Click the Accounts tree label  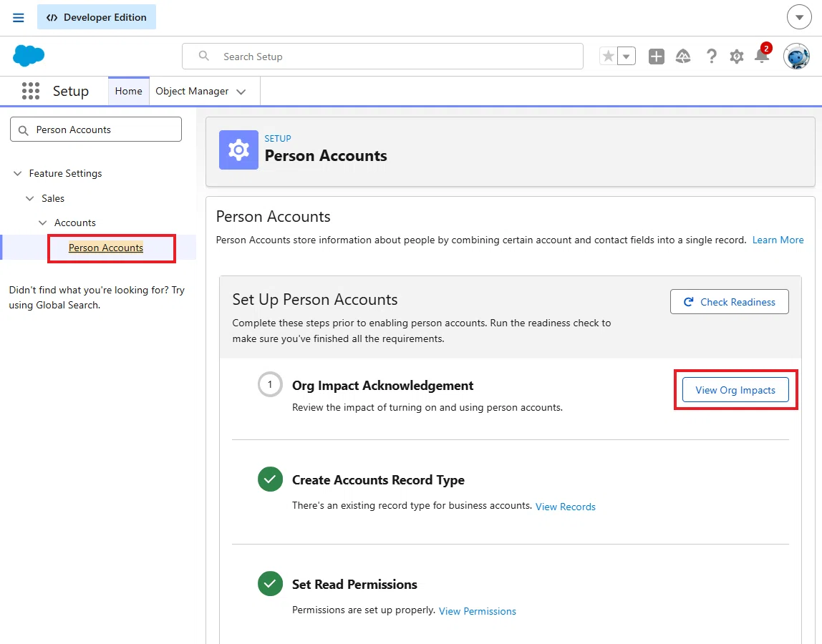75,223
